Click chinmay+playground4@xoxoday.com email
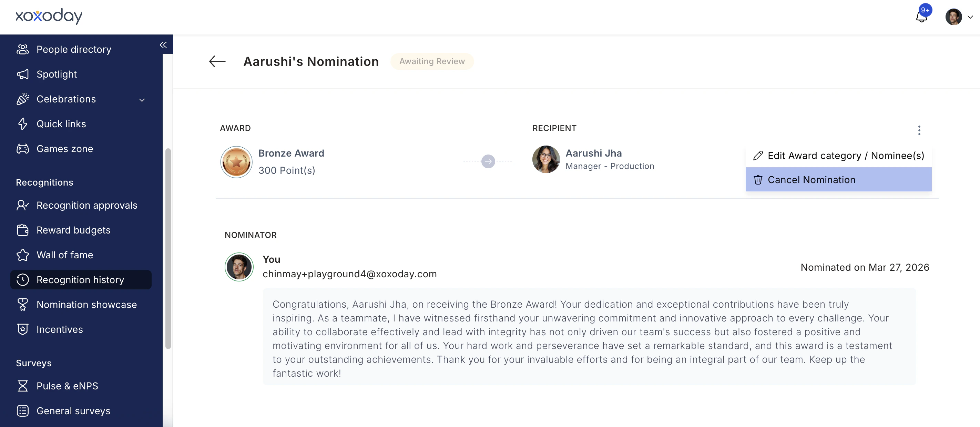This screenshot has width=980, height=427. click(350, 274)
